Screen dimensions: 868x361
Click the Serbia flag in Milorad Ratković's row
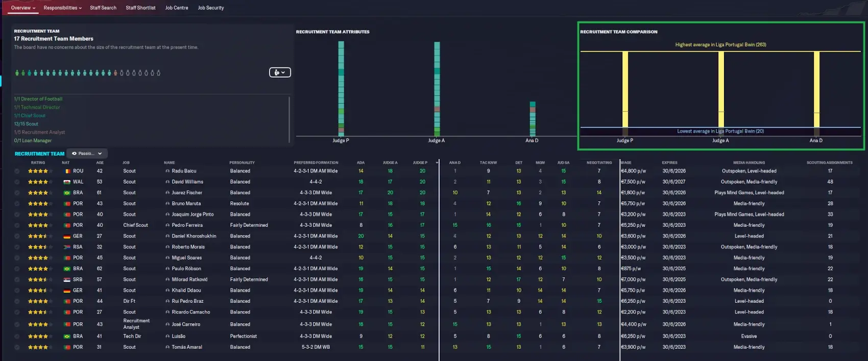pos(66,279)
